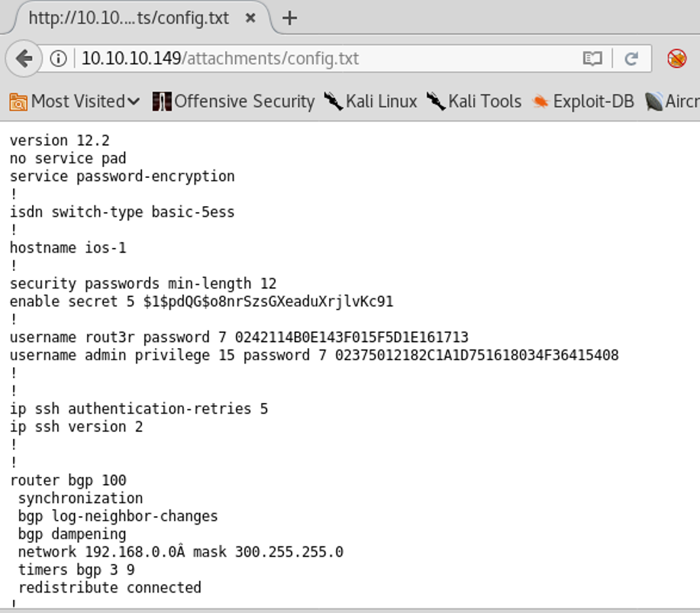
Task: Toggle Reader View in the address bar
Action: [x=592, y=59]
